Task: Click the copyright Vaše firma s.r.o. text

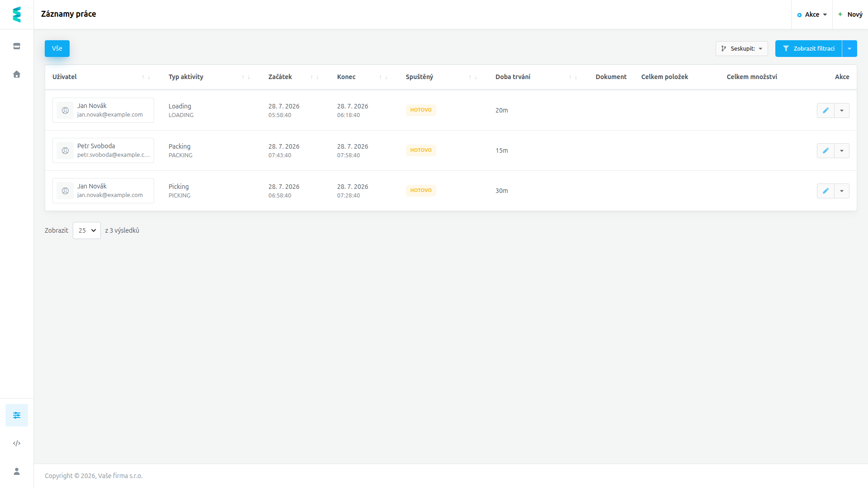Action: [x=94, y=476]
